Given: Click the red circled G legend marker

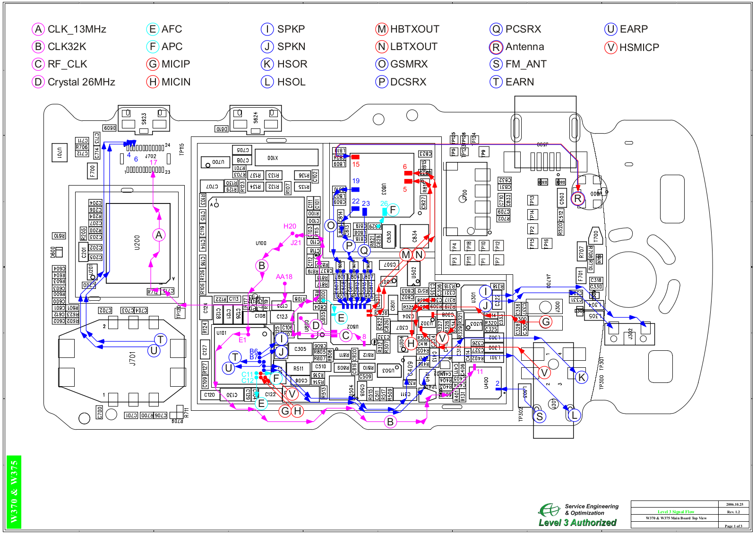Looking at the screenshot, I should 153,64.
